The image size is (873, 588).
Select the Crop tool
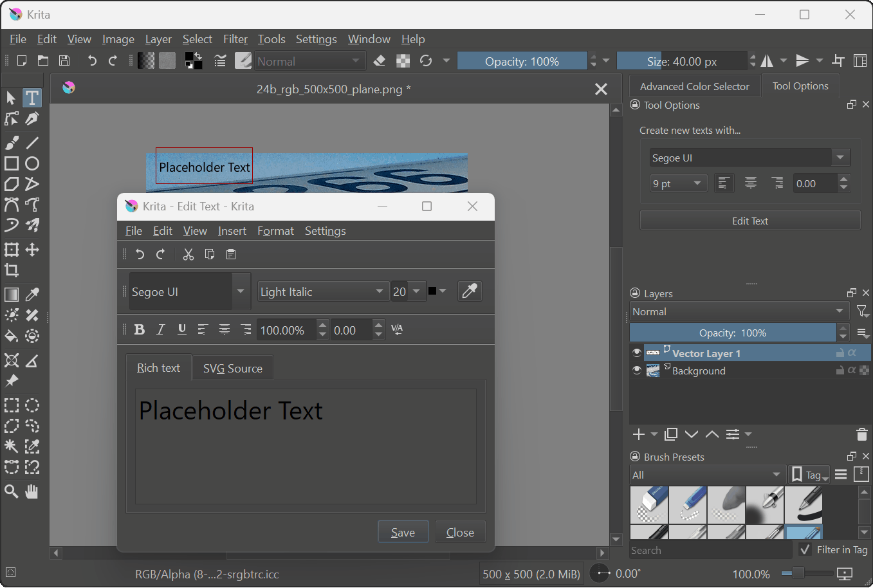click(x=12, y=270)
